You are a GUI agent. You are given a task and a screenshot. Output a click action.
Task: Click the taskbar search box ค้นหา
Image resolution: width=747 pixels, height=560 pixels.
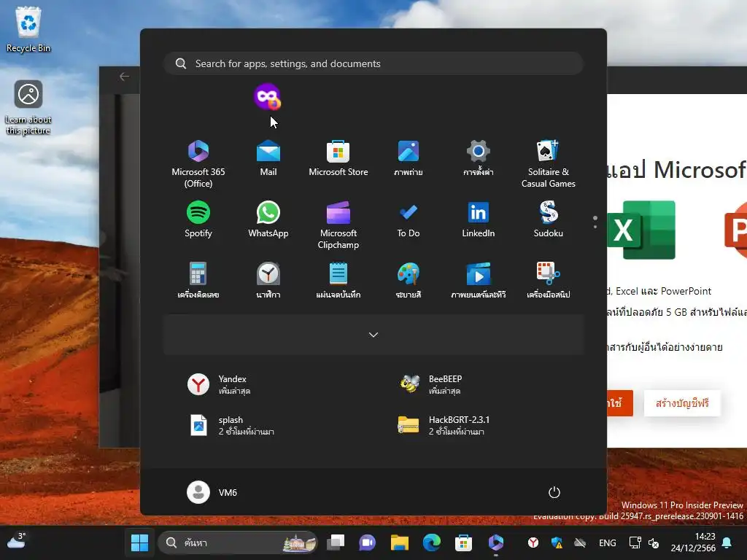coord(237,542)
